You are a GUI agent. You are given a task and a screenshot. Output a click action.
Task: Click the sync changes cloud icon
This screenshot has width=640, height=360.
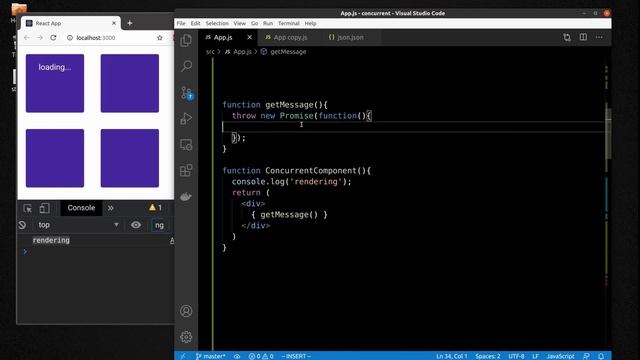237,356
